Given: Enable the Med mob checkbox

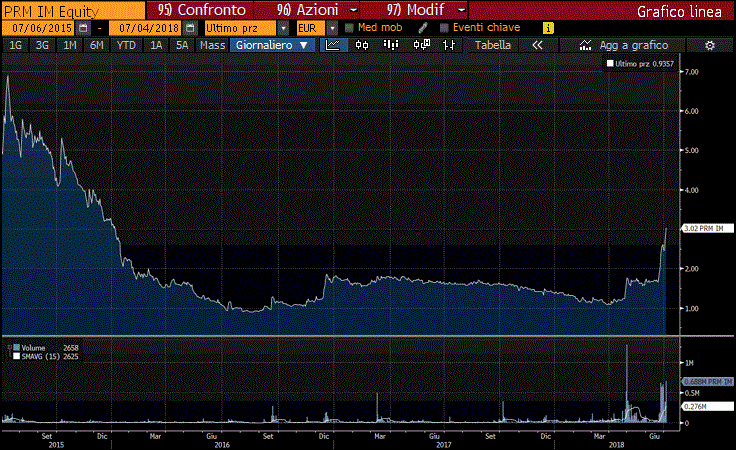Looking at the screenshot, I should [350, 28].
